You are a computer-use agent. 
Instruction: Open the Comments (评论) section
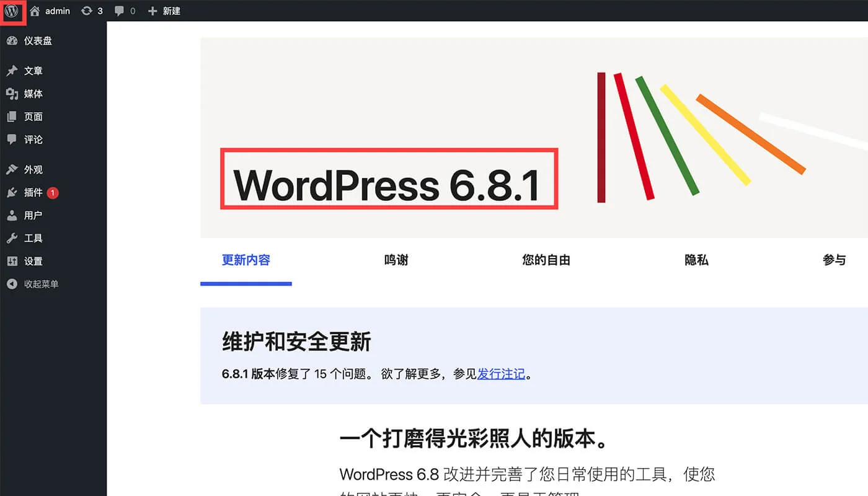coord(32,139)
